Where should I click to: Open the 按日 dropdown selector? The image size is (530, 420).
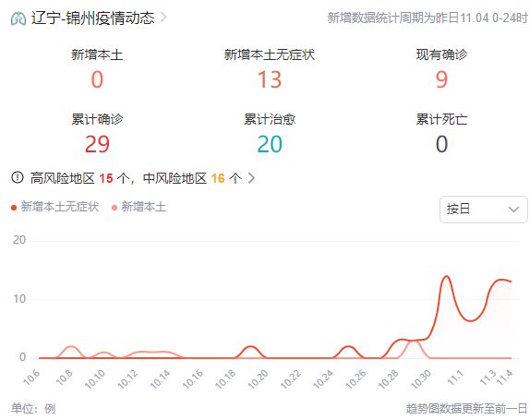click(483, 210)
